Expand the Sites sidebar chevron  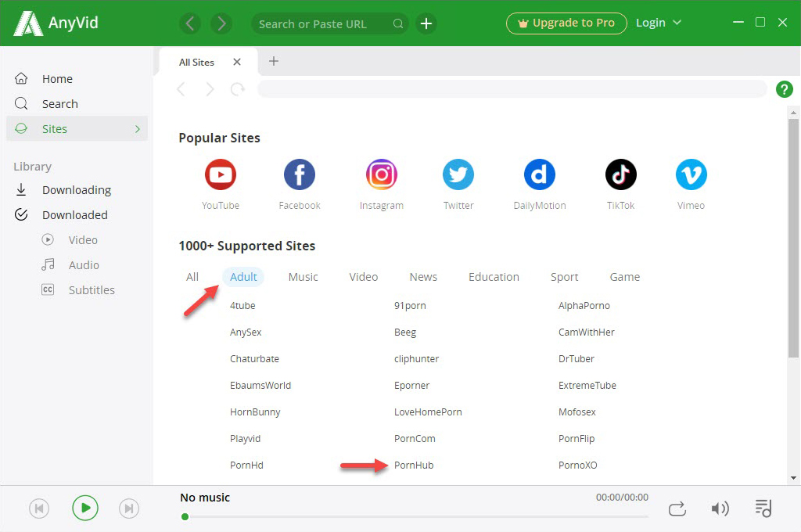pyautogui.click(x=138, y=129)
